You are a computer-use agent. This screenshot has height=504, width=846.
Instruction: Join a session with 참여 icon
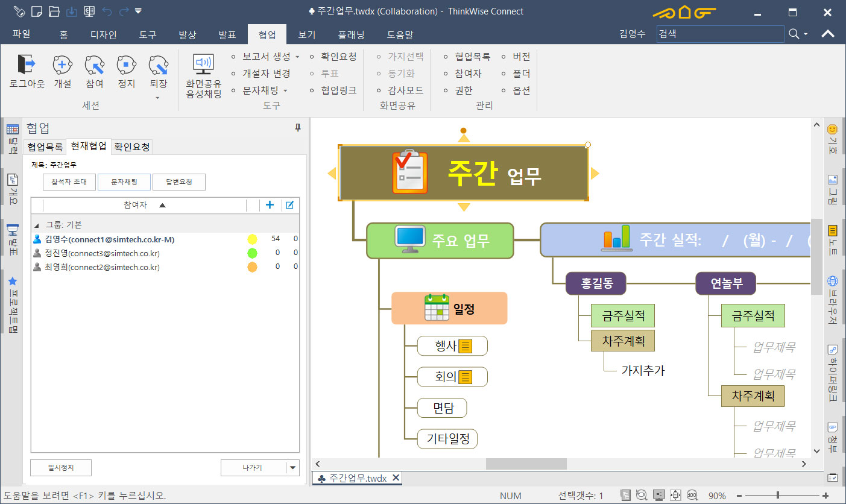point(95,65)
